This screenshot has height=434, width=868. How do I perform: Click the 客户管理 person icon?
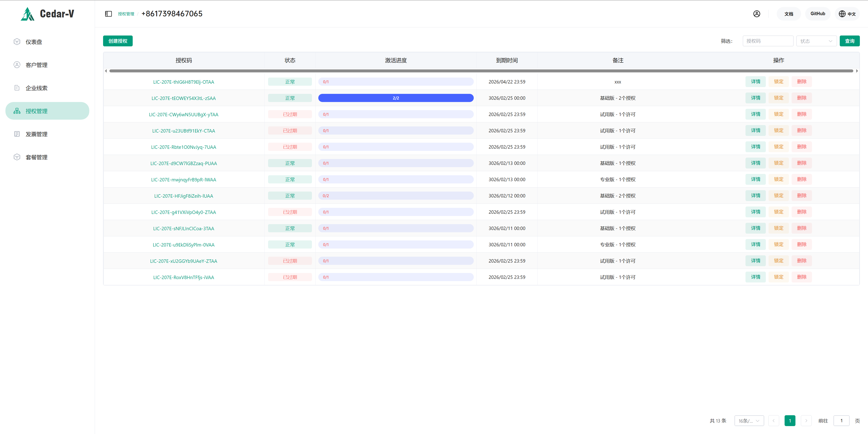pos(17,65)
